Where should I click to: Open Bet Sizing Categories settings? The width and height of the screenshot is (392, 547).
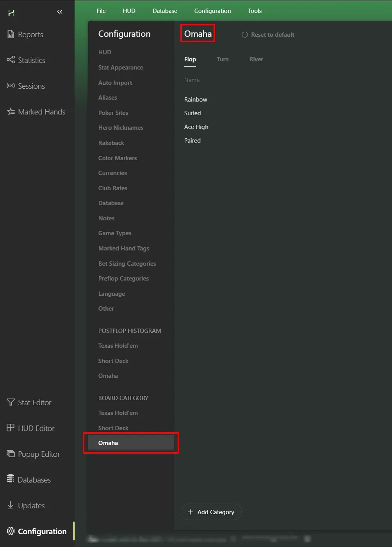click(x=127, y=264)
